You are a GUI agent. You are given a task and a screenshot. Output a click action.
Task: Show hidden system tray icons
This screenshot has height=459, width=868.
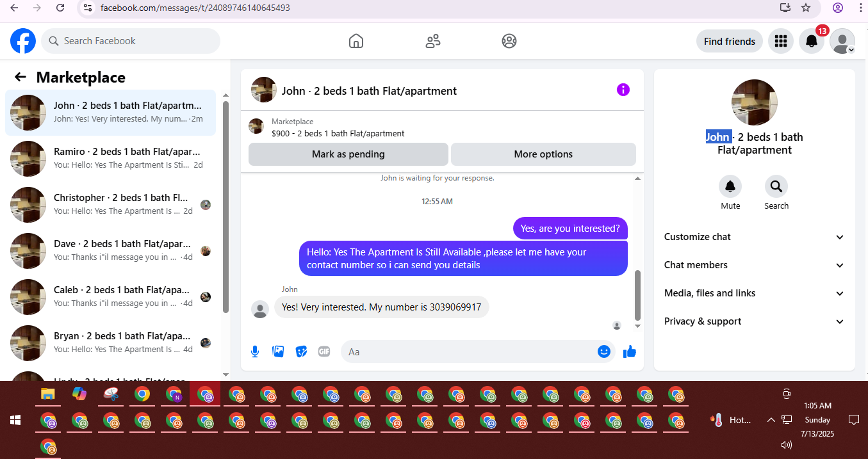771,420
